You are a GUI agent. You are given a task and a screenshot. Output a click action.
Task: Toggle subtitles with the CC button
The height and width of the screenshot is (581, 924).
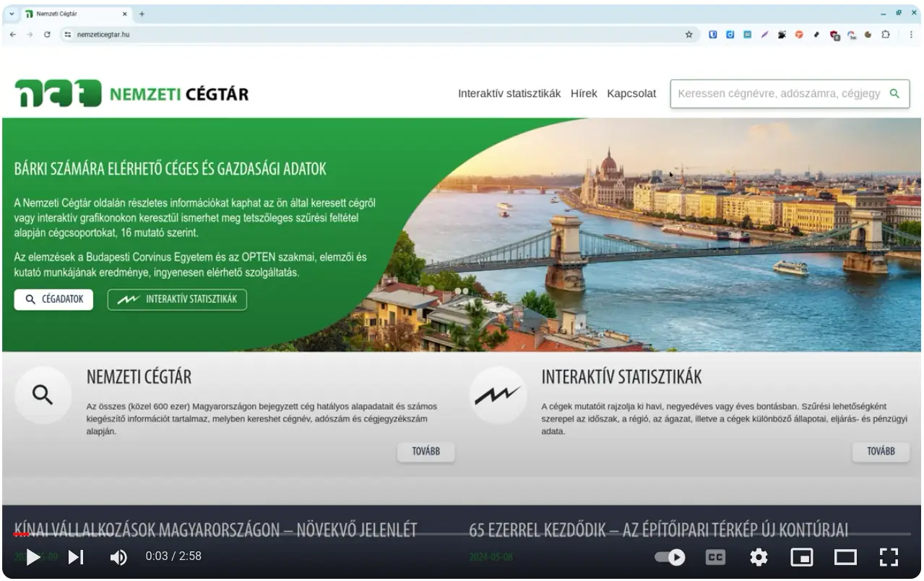714,557
